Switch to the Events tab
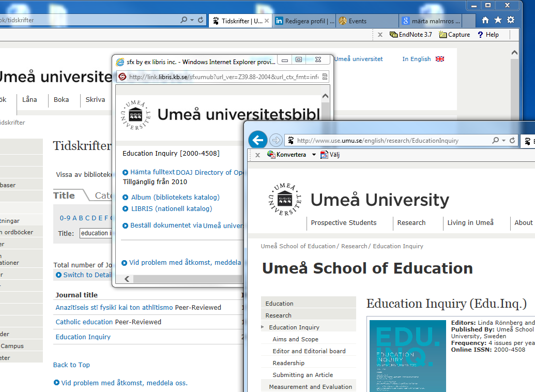 tap(368, 21)
